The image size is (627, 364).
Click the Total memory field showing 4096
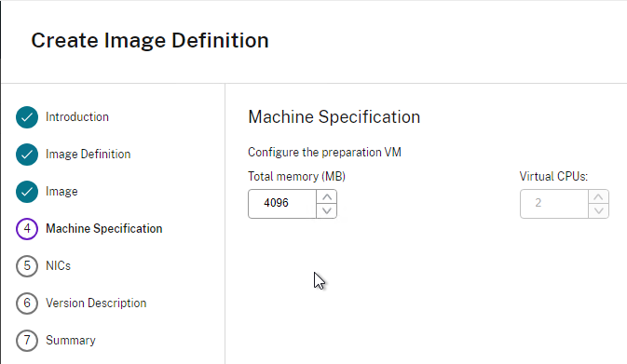(282, 204)
